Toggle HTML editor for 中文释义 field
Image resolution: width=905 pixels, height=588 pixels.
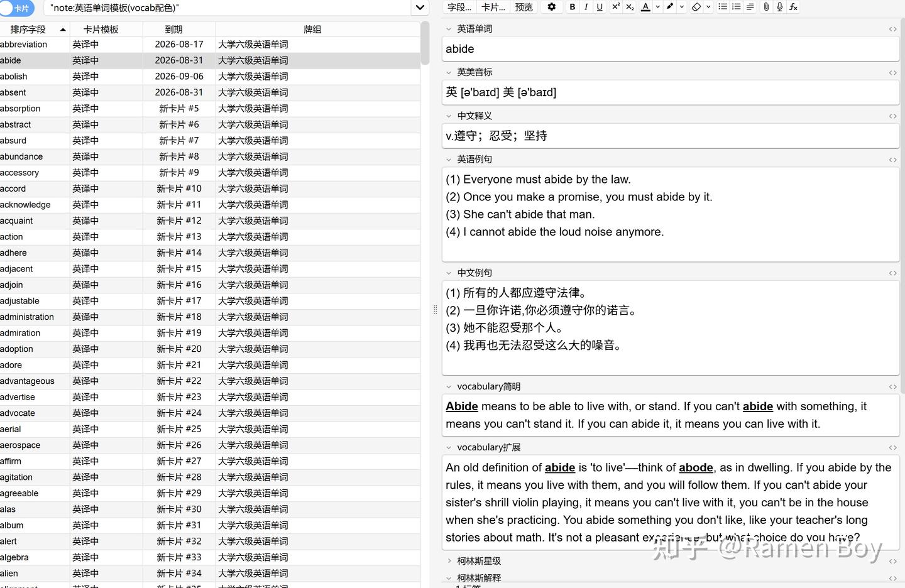pos(892,116)
